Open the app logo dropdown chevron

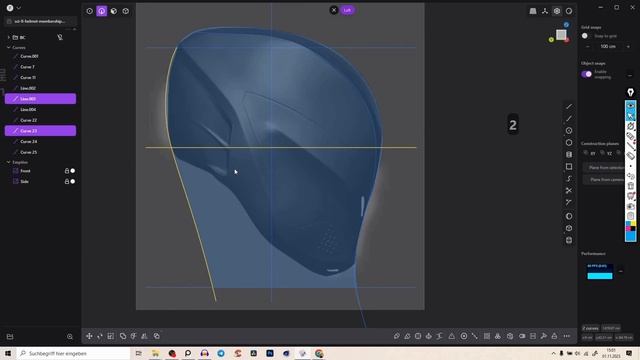[x=18, y=8]
